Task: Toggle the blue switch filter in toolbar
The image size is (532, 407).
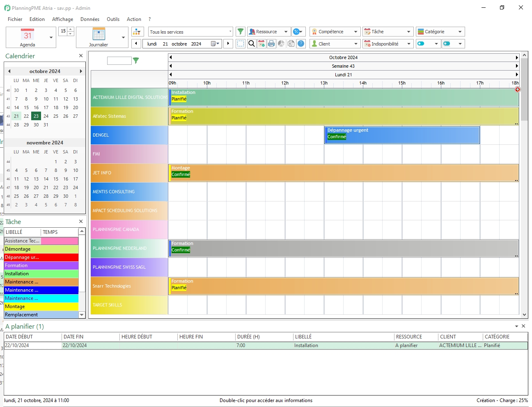Action: 421,43
